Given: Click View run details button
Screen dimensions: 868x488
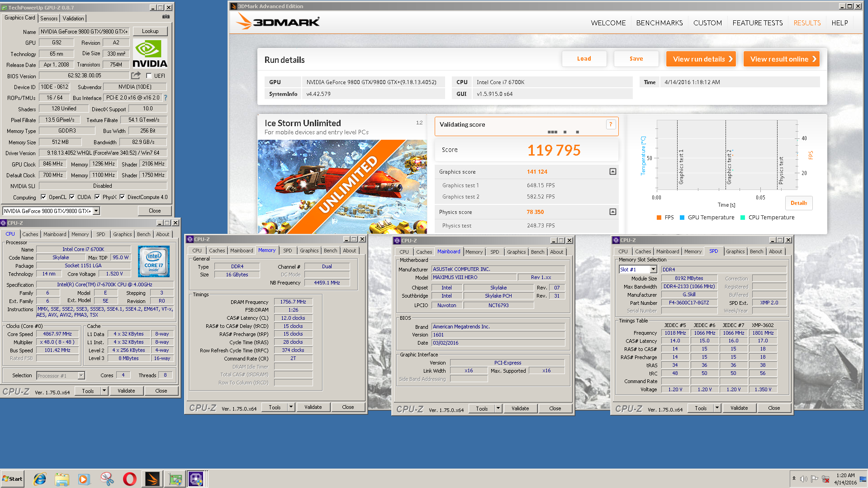Looking at the screenshot, I should pyautogui.click(x=701, y=59).
